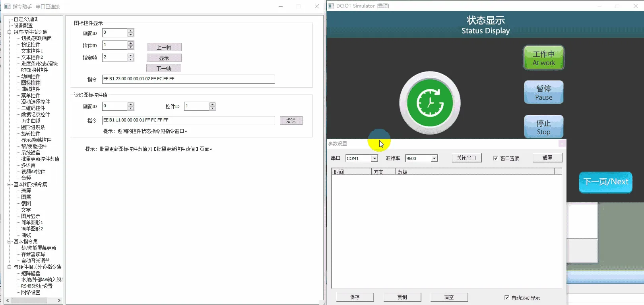
Task: Click the 下一页/Next page button
Action: [605, 182]
